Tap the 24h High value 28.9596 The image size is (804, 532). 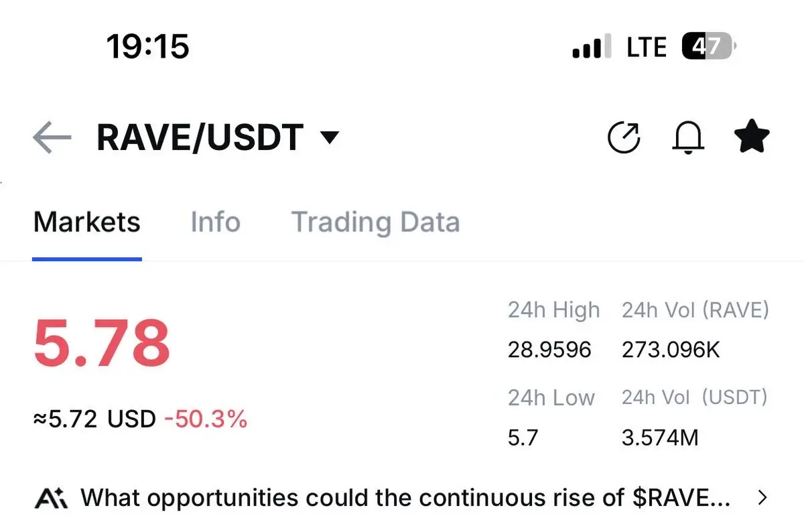[549, 350]
